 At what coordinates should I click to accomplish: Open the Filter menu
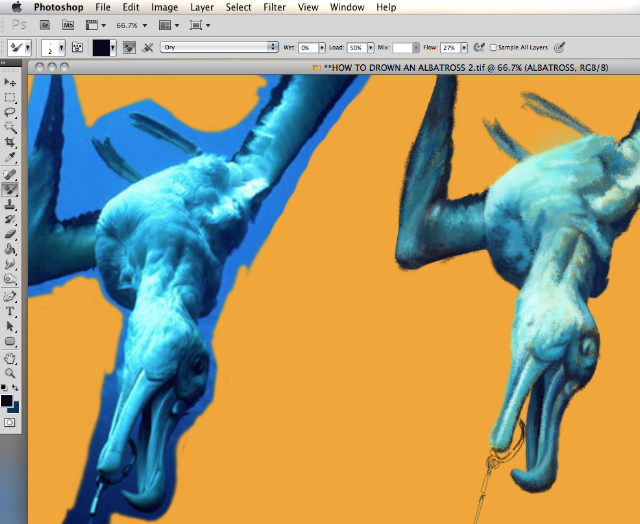click(274, 7)
